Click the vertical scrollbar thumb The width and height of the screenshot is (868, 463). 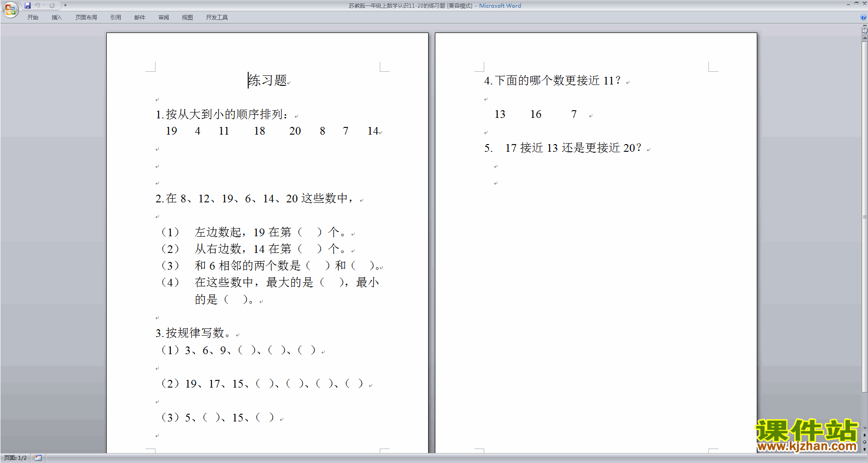pos(864,217)
